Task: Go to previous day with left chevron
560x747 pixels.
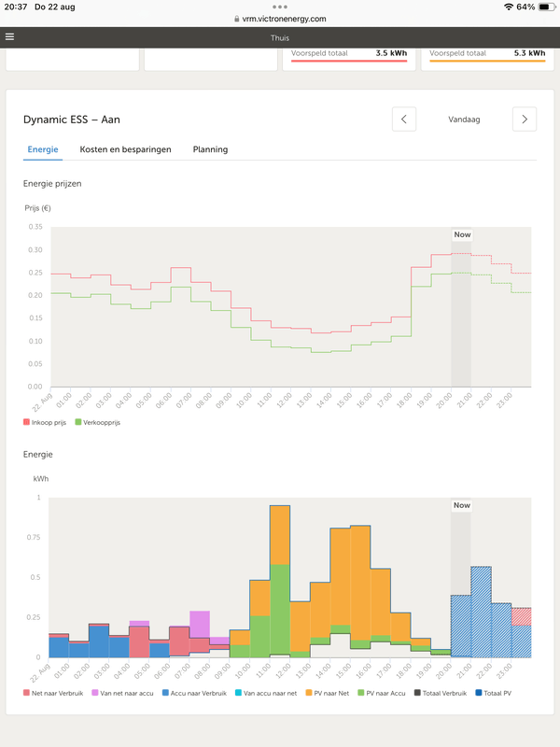Action: (404, 120)
